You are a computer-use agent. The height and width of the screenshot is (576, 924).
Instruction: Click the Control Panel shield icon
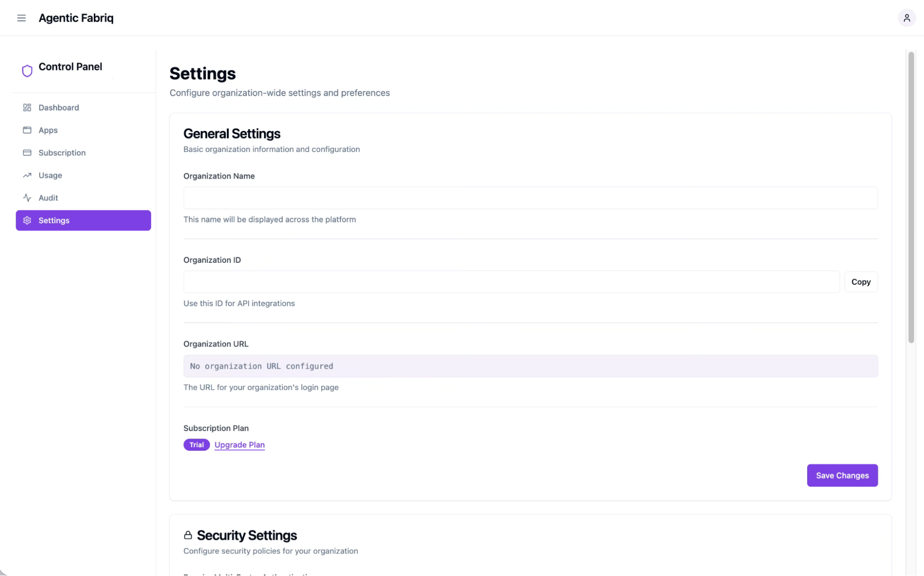pyautogui.click(x=27, y=71)
